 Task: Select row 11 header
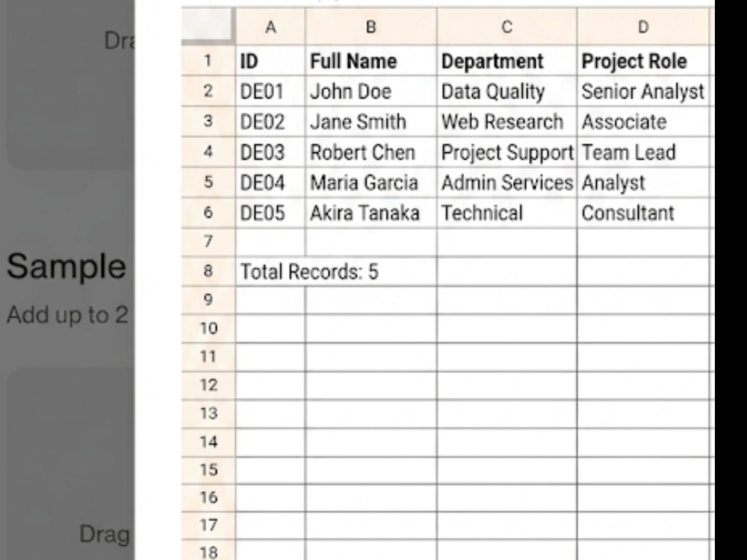click(208, 357)
